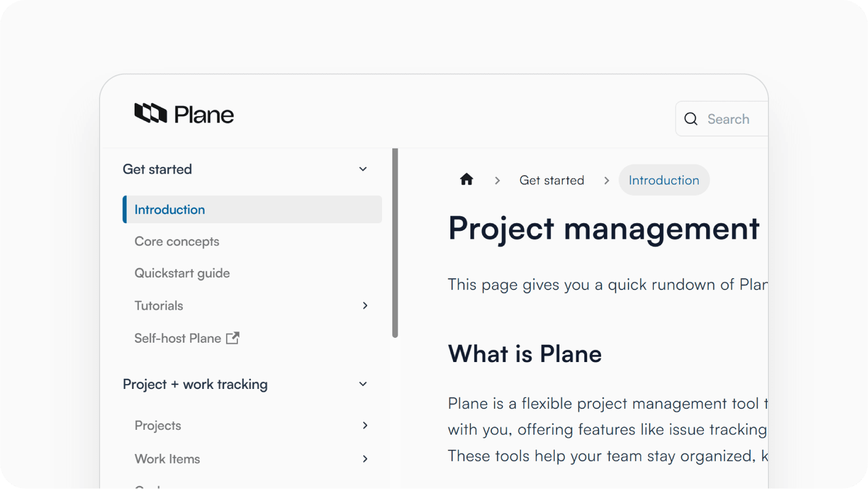Select Tutorials in the sidebar

point(159,306)
